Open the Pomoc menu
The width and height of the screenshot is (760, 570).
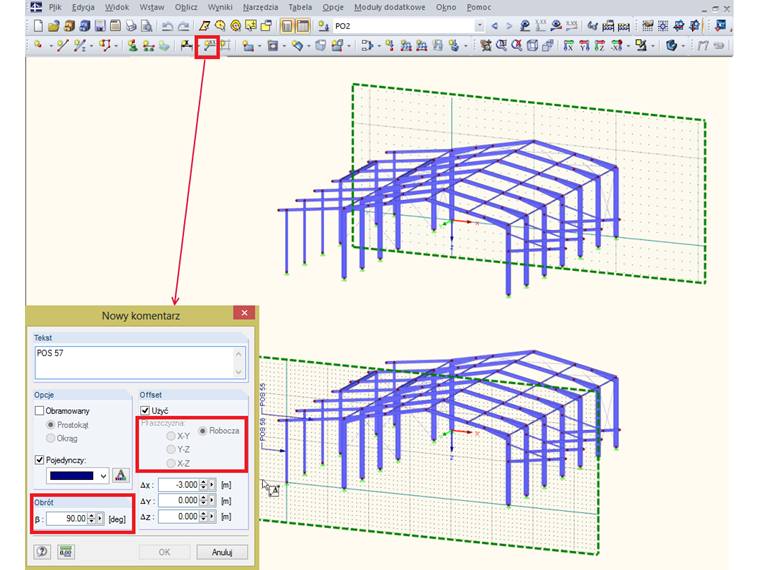[479, 7]
